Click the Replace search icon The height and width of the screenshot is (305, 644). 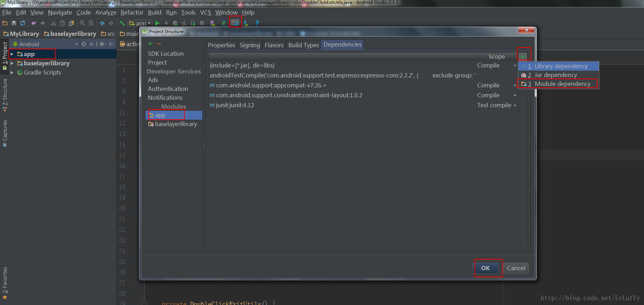pos(91,23)
